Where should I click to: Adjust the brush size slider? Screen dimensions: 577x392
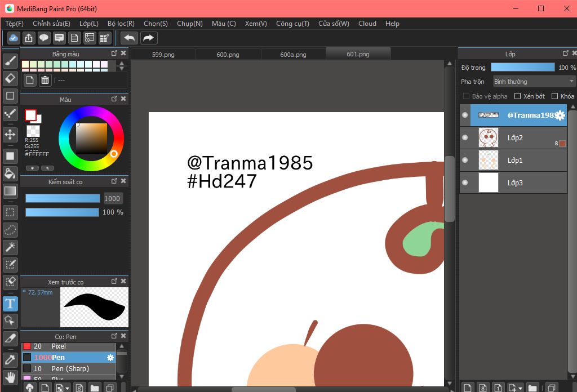tap(63, 199)
